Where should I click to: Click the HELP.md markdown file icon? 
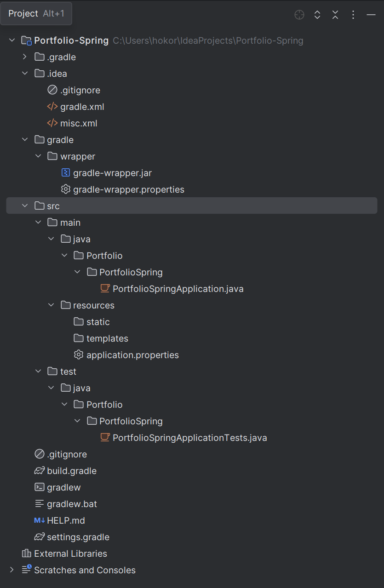tap(40, 520)
